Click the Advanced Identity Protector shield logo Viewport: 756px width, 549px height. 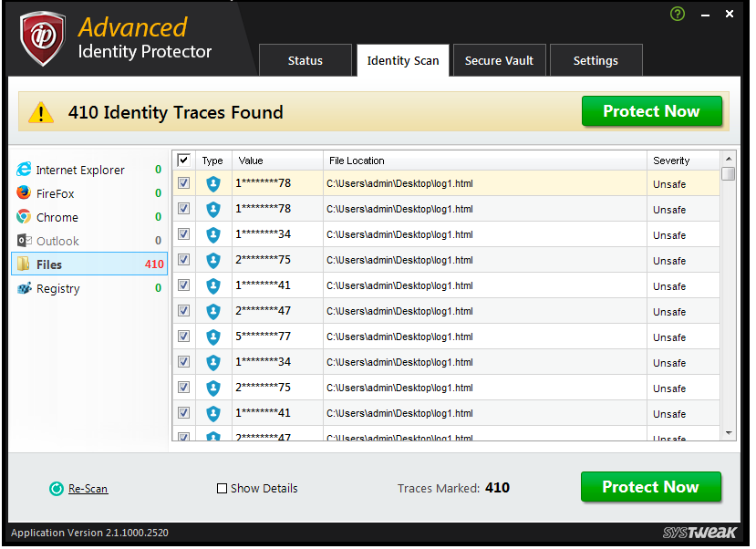coord(43,38)
